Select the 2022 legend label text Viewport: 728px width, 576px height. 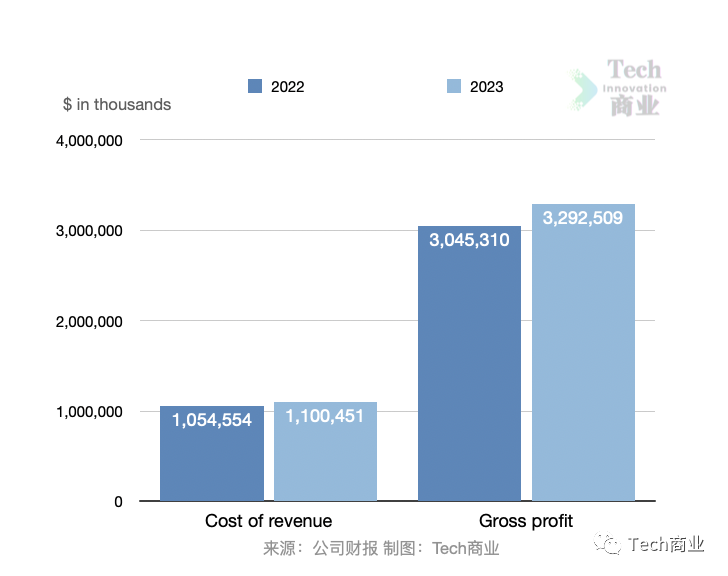pyautogui.click(x=287, y=87)
